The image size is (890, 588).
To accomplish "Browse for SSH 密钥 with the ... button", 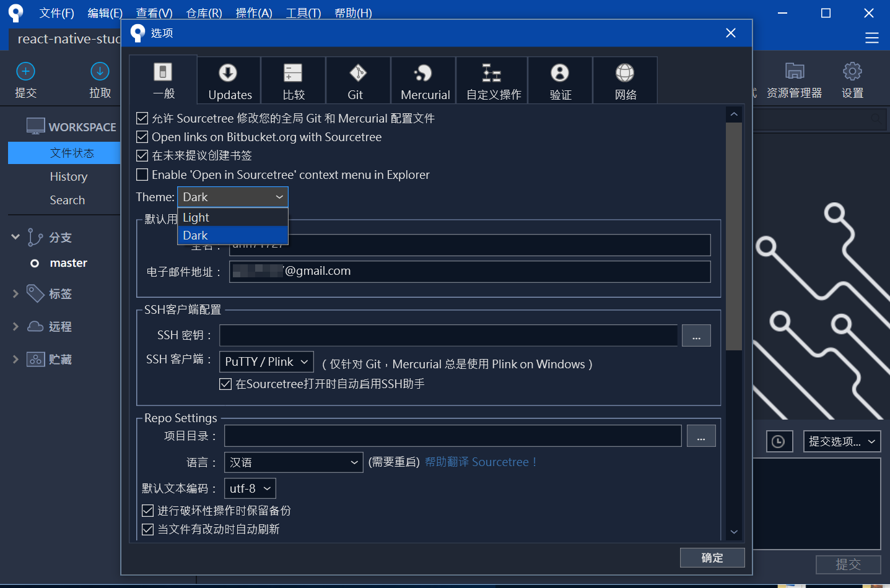I will click(696, 335).
